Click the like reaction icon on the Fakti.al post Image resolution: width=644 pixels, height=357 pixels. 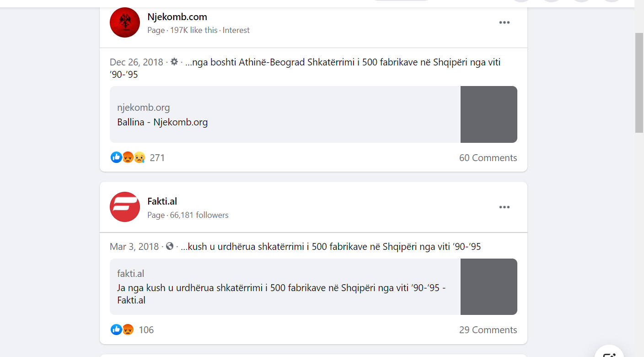116,330
